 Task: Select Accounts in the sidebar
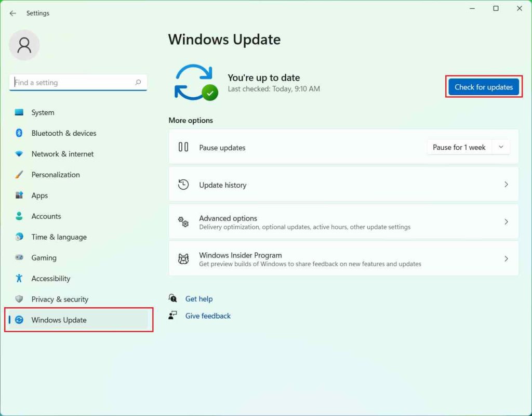pyautogui.click(x=78, y=216)
